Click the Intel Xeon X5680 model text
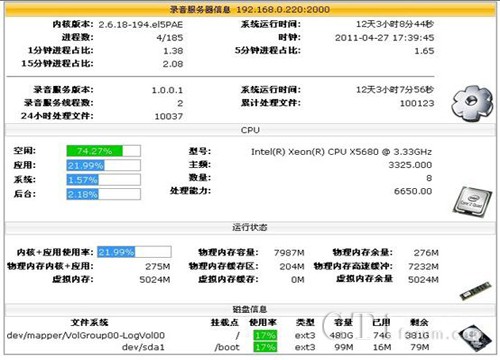Image resolution: width=500 pixels, height=360 pixels. (x=341, y=152)
